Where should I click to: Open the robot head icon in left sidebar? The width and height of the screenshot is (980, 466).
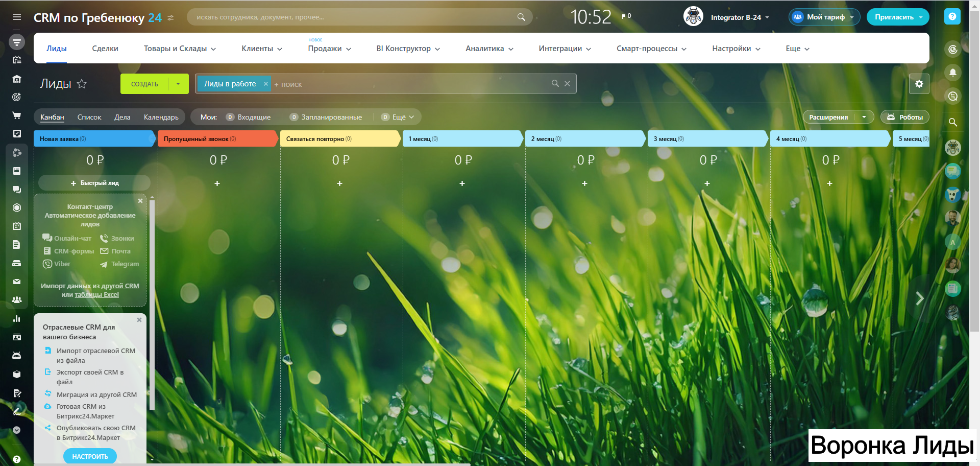pyautogui.click(x=17, y=356)
